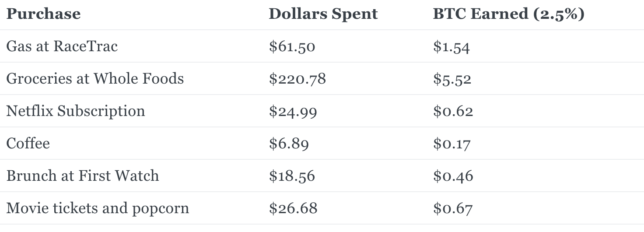Image resolution: width=644 pixels, height=232 pixels.
Task: Click the BTC Earned (2.5%) header
Action: 508,14
